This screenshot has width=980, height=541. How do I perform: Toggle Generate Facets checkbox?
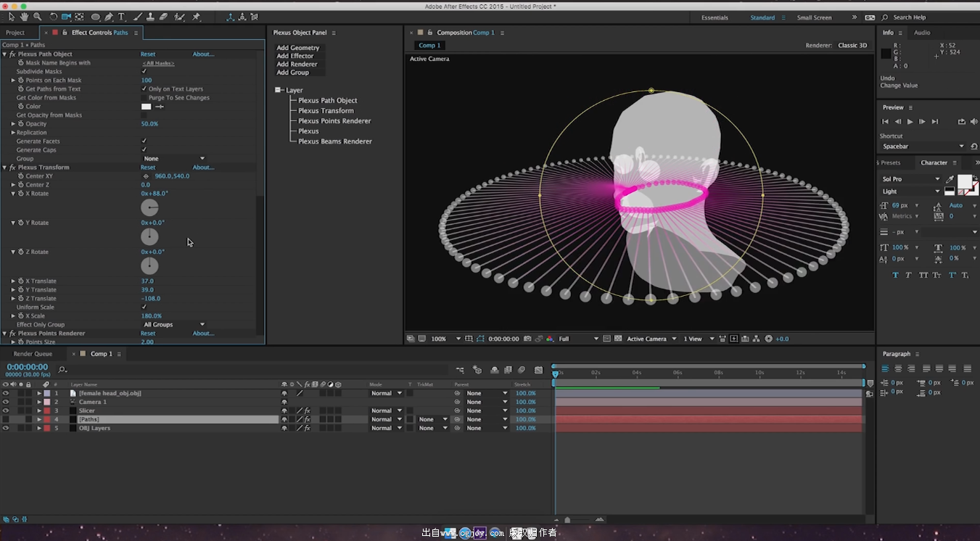point(144,141)
